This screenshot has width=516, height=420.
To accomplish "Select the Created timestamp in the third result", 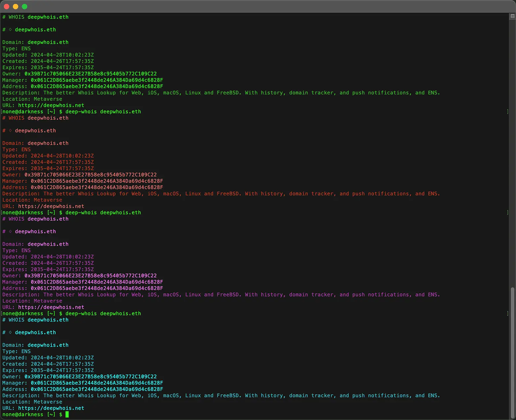I will 62,263.
